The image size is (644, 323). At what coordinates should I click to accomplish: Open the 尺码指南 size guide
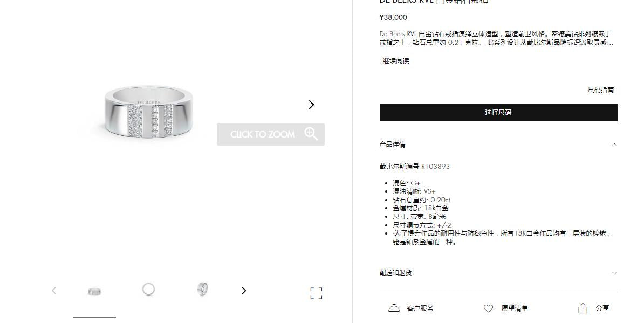pos(600,90)
